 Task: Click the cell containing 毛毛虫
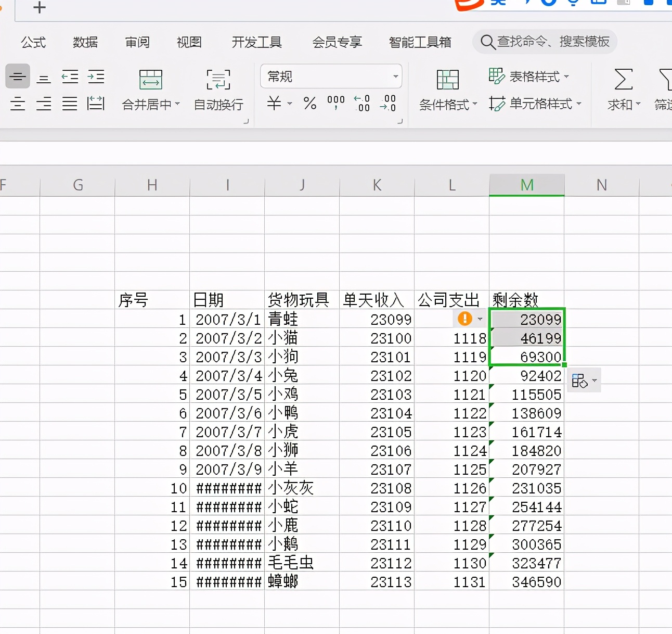(x=302, y=562)
